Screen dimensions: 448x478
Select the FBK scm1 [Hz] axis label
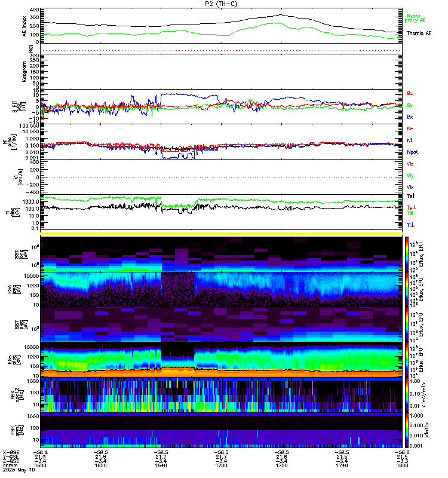17,430
